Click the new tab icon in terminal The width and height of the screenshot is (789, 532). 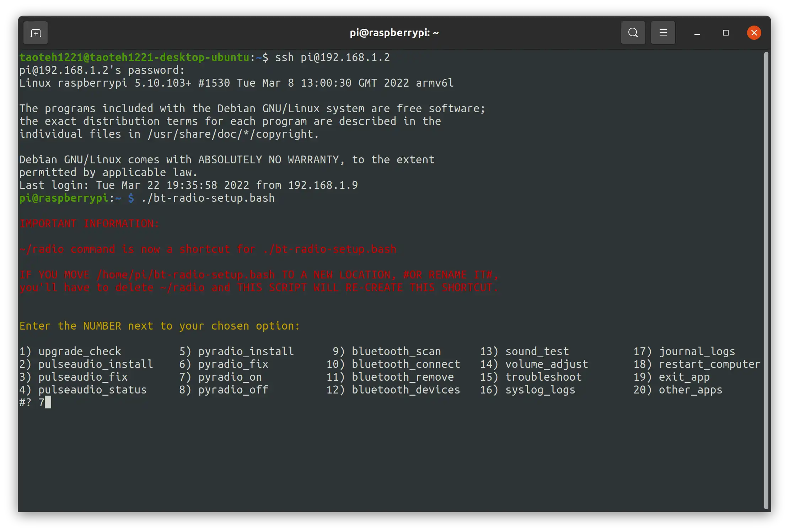(x=36, y=33)
